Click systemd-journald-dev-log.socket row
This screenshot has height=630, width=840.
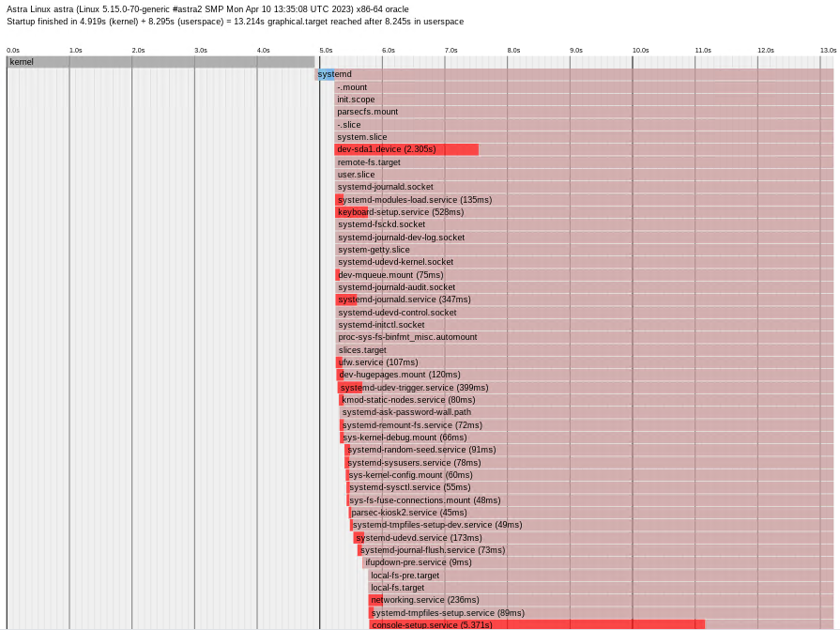click(x=402, y=237)
